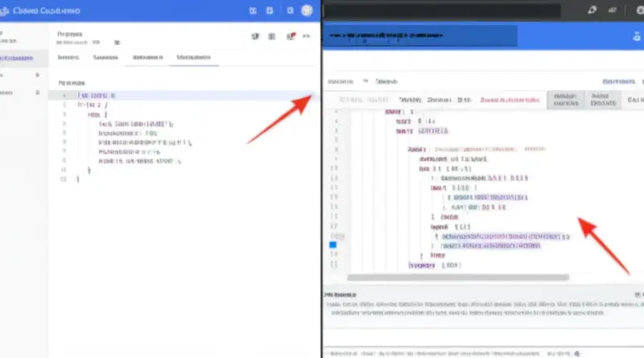Click the white icon at the blue banner's end

[637, 37]
